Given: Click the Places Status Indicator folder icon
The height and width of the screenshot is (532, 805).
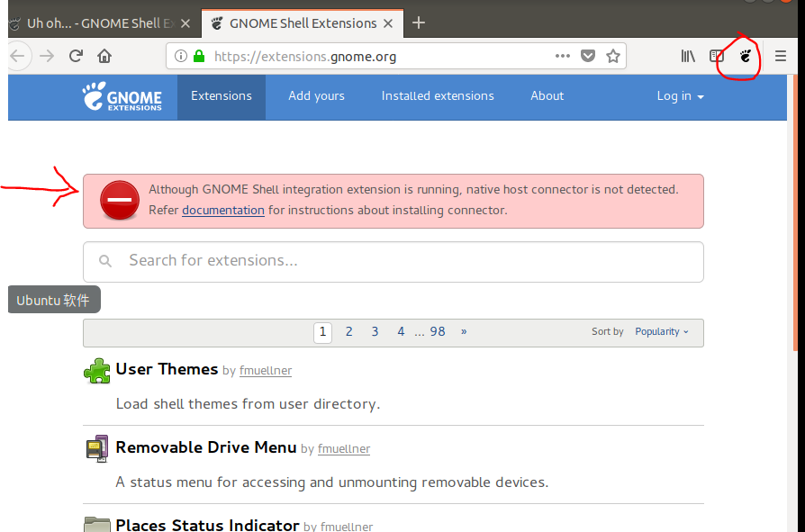Looking at the screenshot, I should click(97, 524).
